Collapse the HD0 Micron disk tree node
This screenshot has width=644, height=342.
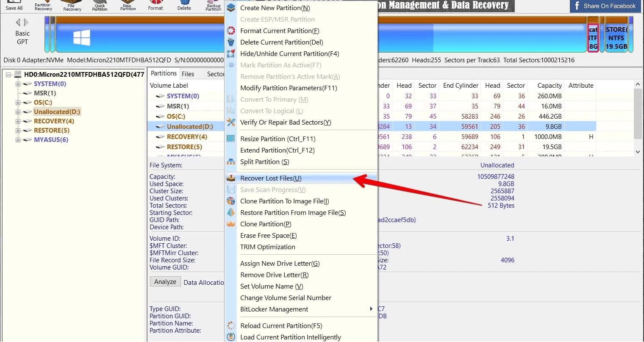click(8, 75)
